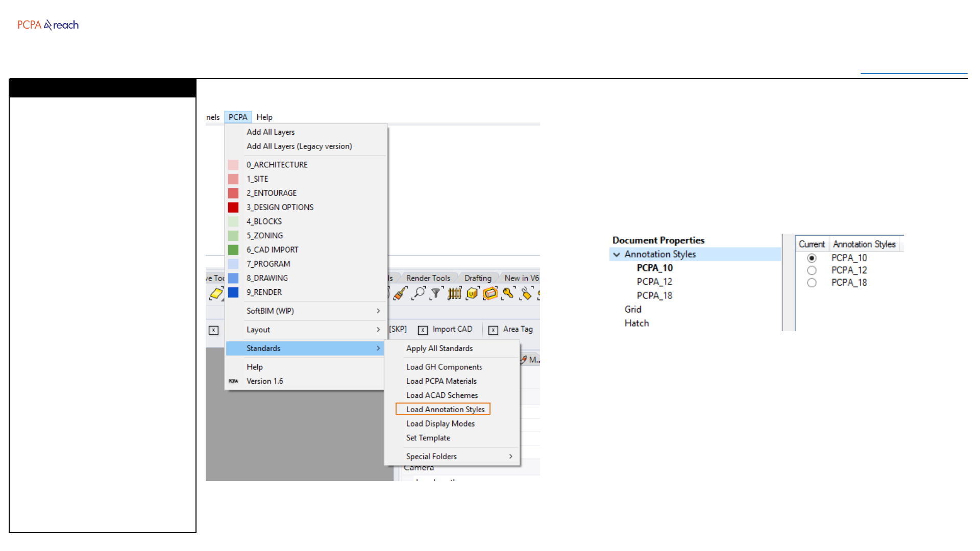The width and height of the screenshot is (980, 551).
Task: Click the key selection icon
Action: click(508, 293)
